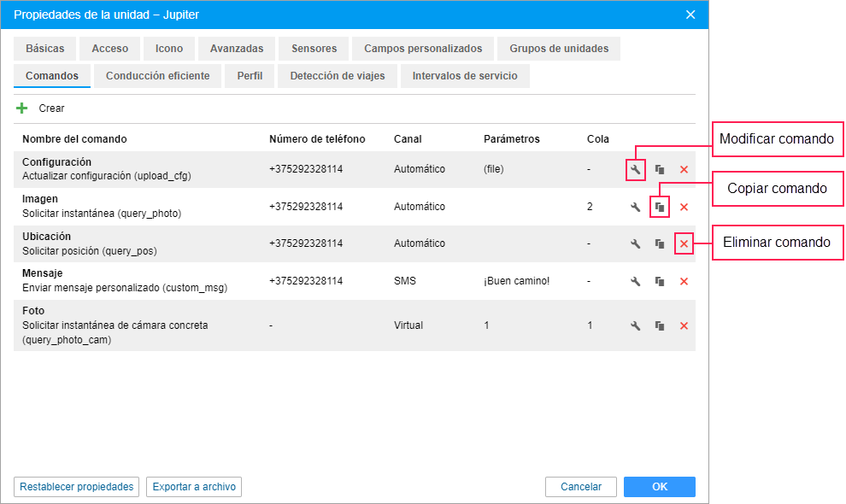The height and width of the screenshot is (504, 846).
Task: Click 'Enviar mensaje personalizado (custom_msg)' text
Action: (125, 288)
